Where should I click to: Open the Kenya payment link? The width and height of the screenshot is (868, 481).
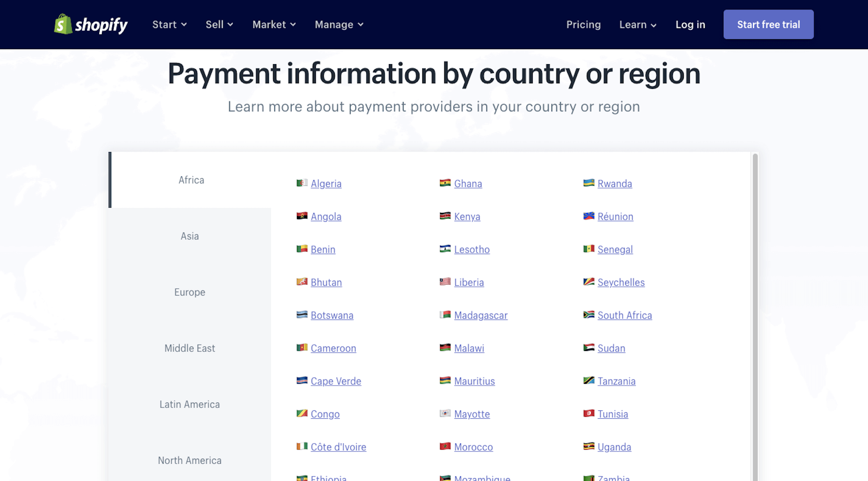click(467, 216)
